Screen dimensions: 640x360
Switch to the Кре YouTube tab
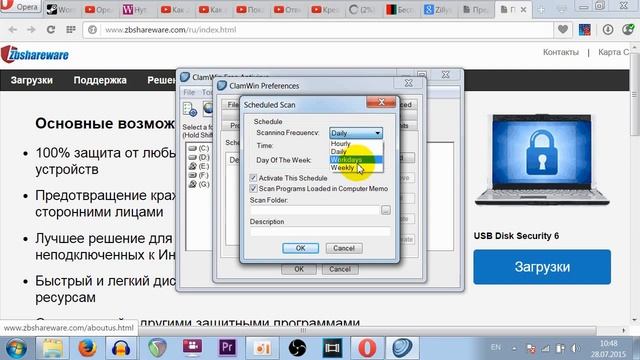324,10
